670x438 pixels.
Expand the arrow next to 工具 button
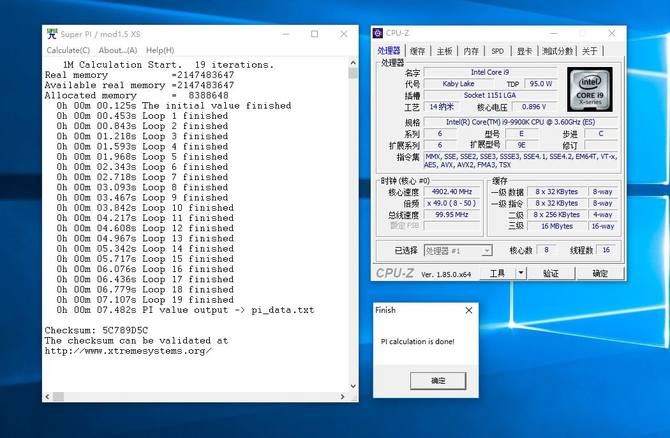click(521, 273)
